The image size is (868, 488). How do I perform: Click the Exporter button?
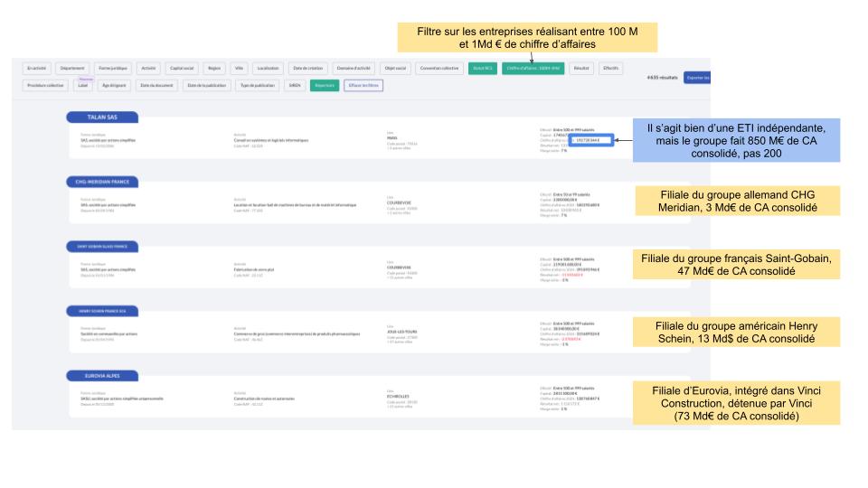(696, 78)
